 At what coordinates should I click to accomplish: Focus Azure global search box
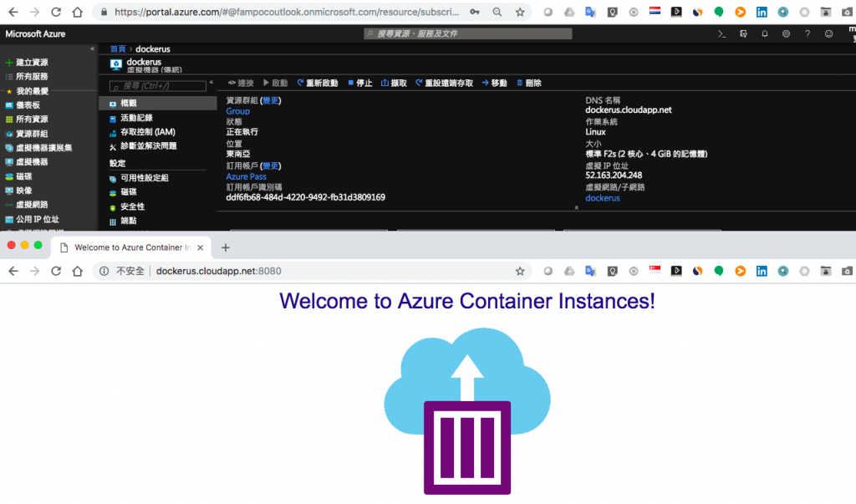point(468,34)
